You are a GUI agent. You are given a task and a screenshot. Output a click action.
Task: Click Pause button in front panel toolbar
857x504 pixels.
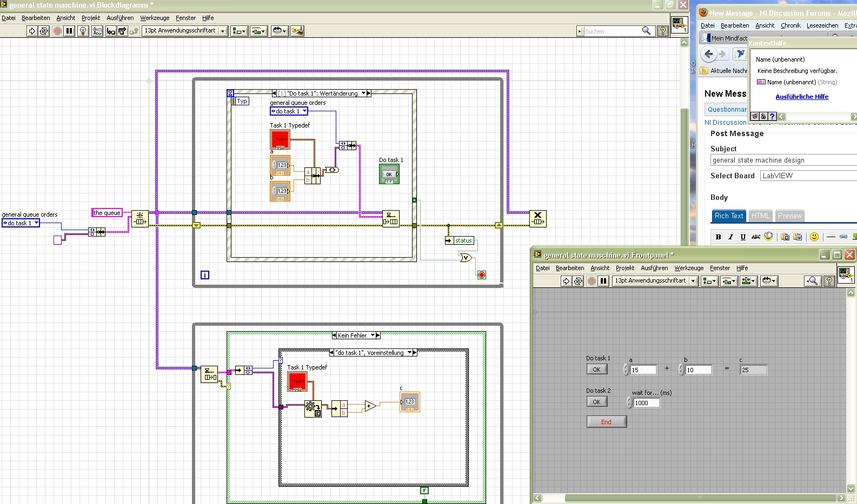coord(604,281)
